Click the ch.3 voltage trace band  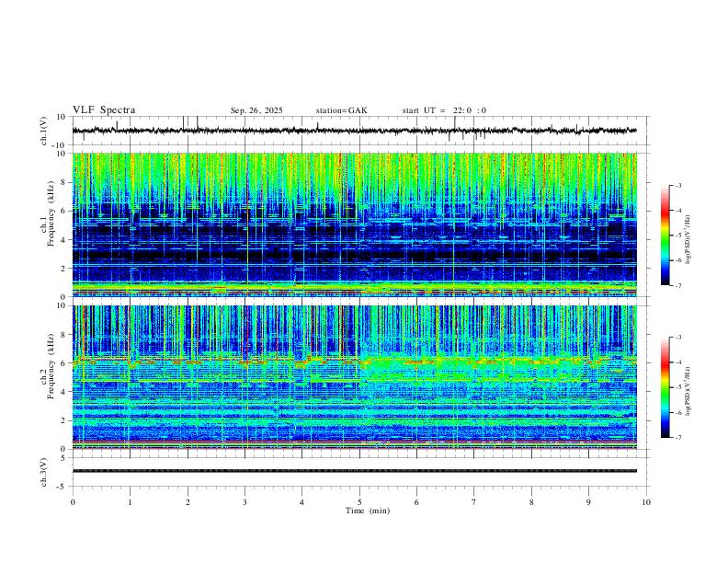tap(354, 471)
